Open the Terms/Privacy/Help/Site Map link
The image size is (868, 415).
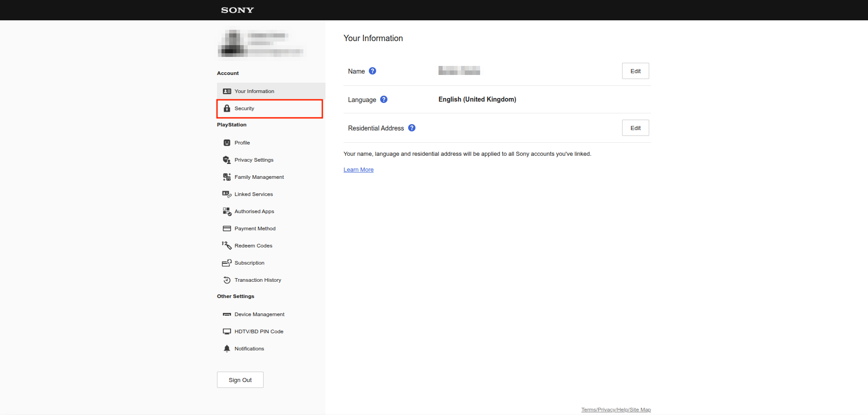click(x=616, y=410)
